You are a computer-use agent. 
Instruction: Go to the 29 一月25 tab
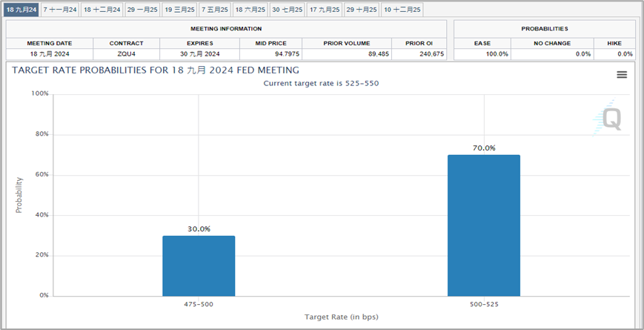pyautogui.click(x=142, y=10)
